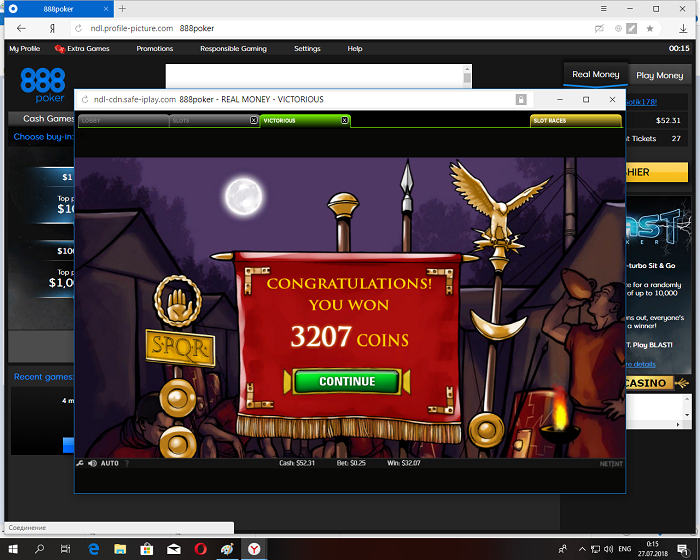The height and width of the screenshot is (560, 700).
Task: Open the slot settings wrench icon
Action: click(x=80, y=463)
